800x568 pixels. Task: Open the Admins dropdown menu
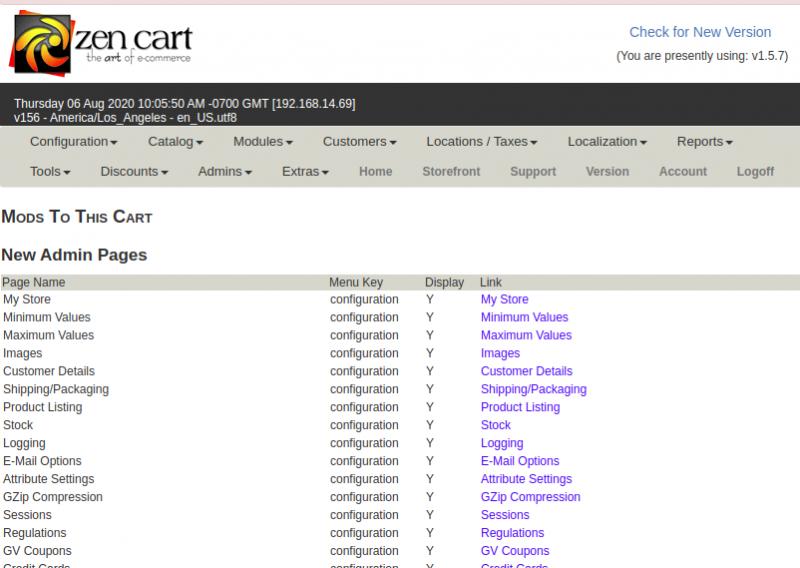click(x=225, y=171)
